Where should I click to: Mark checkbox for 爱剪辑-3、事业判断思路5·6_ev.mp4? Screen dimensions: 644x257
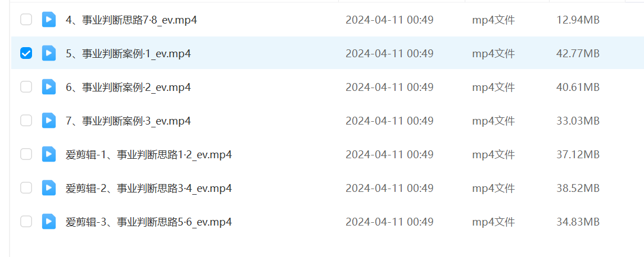coord(26,222)
